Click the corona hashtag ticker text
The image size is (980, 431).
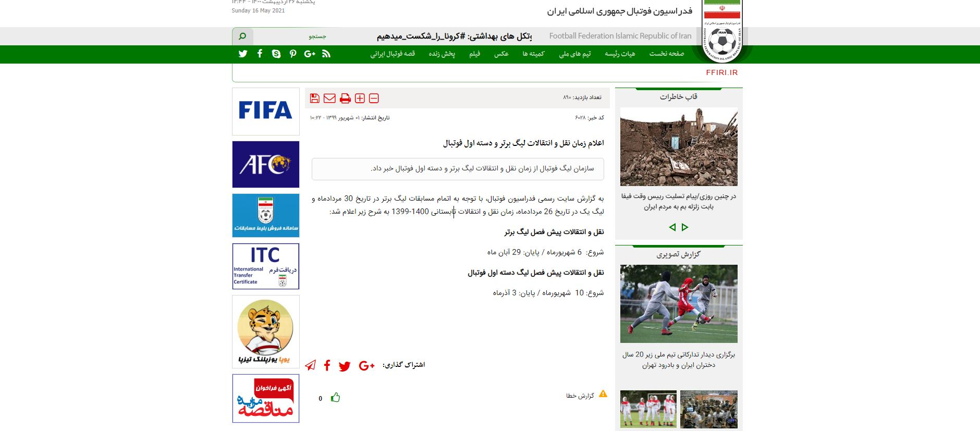pos(454,36)
